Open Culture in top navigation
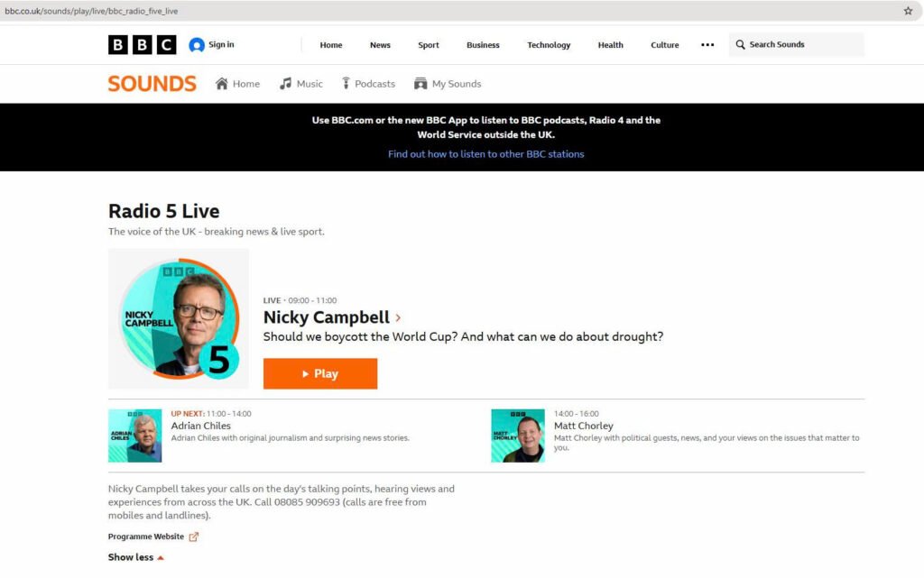Screen dimensions: 924x578 (x=665, y=45)
